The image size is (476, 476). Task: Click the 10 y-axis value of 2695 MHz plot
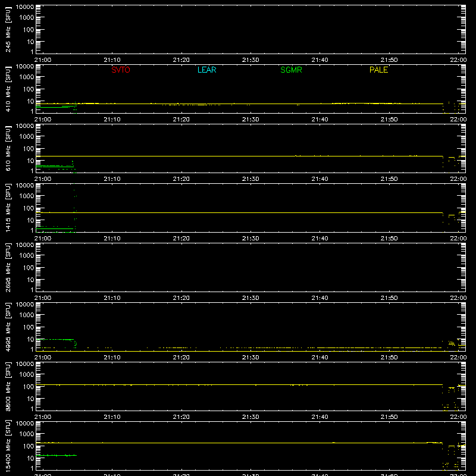[30, 280]
